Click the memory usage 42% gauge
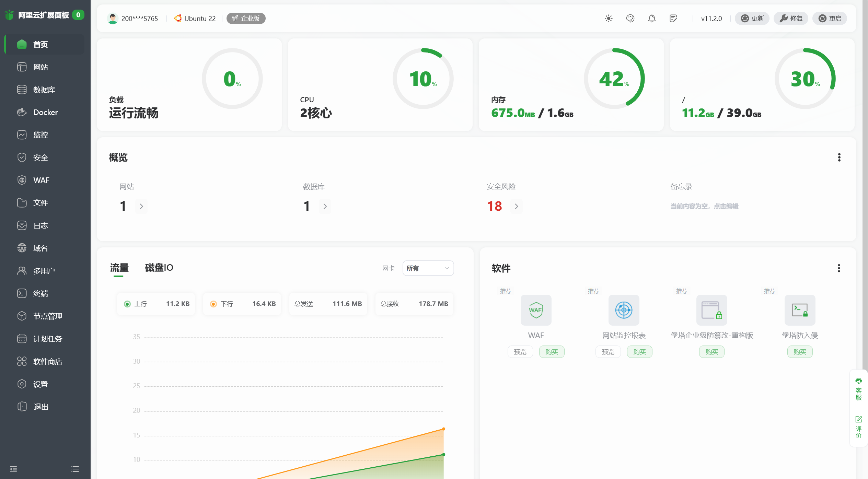 (x=614, y=79)
